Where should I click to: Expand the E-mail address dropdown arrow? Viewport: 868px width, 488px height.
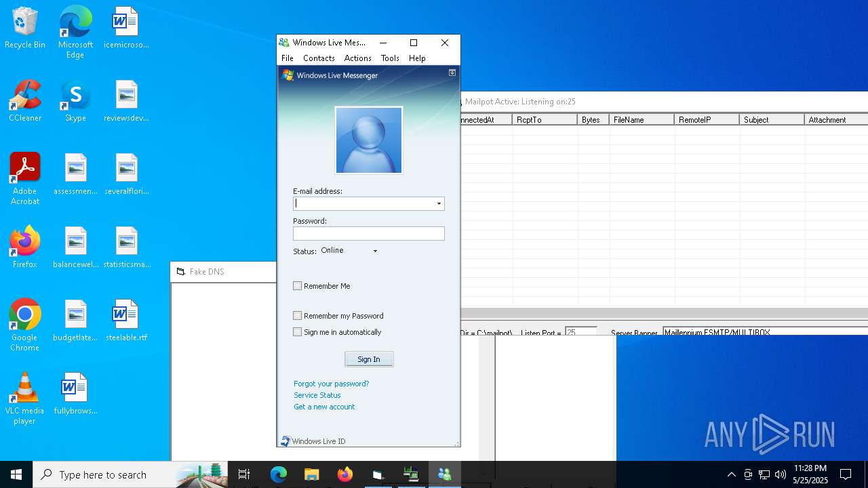click(x=439, y=203)
